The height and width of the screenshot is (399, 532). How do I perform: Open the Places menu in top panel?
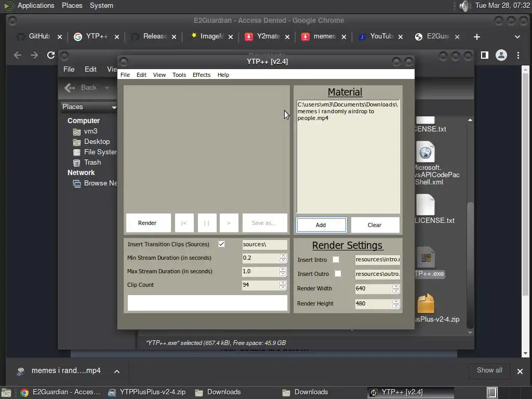[x=72, y=5]
